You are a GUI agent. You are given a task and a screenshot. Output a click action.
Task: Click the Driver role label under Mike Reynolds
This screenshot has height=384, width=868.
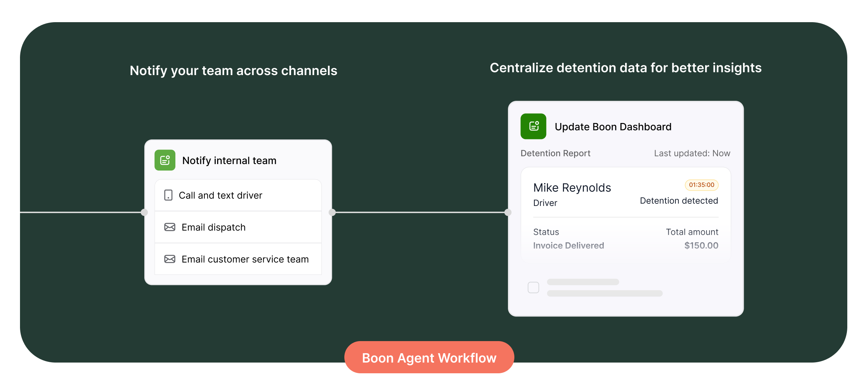pos(545,203)
